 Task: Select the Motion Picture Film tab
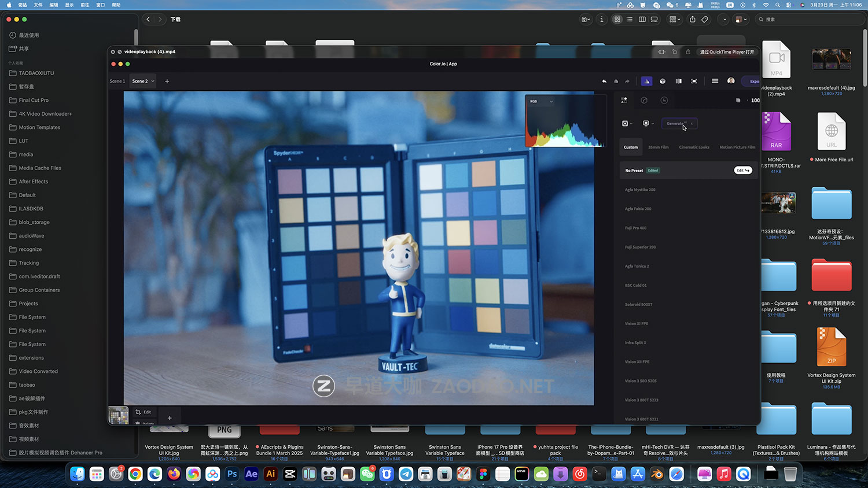coord(737,147)
